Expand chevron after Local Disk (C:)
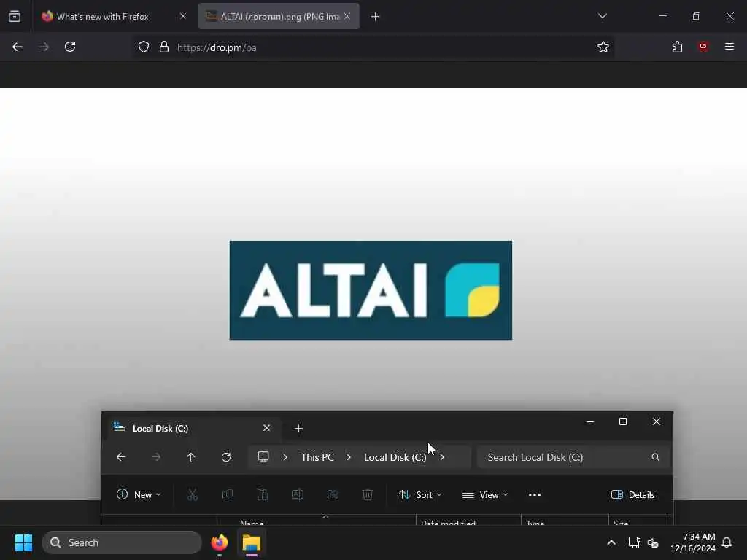This screenshot has width=747, height=560. (442, 457)
